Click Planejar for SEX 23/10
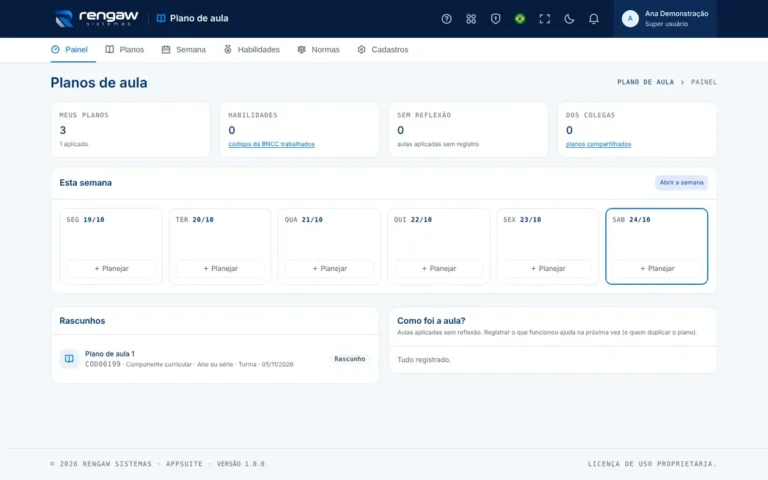The height and width of the screenshot is (480, 768). [x=548, y=268]
